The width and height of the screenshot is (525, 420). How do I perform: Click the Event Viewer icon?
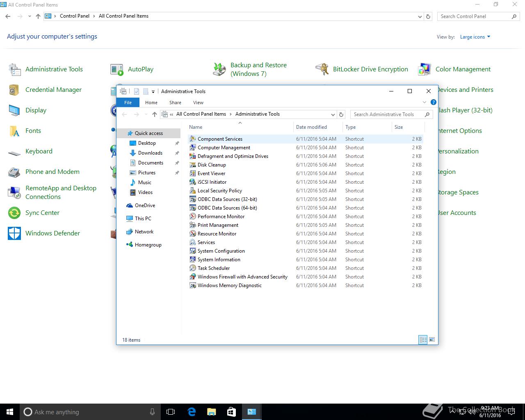click(192, 173)
